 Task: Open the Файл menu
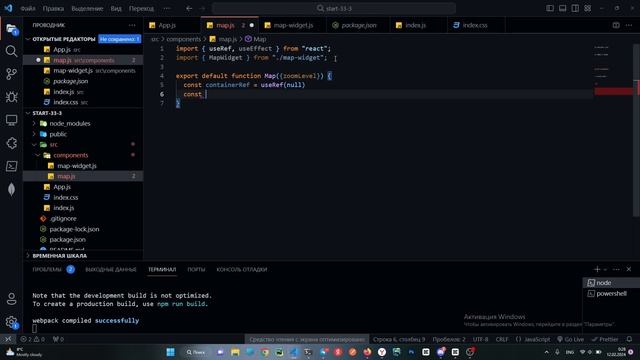[x=28, y=8]
